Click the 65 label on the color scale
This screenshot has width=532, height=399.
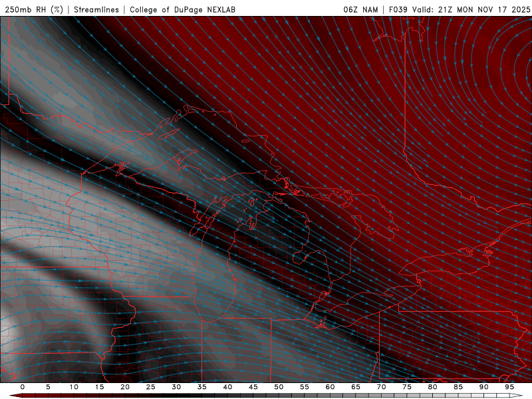pyautogui.click(x=356, y=387)
